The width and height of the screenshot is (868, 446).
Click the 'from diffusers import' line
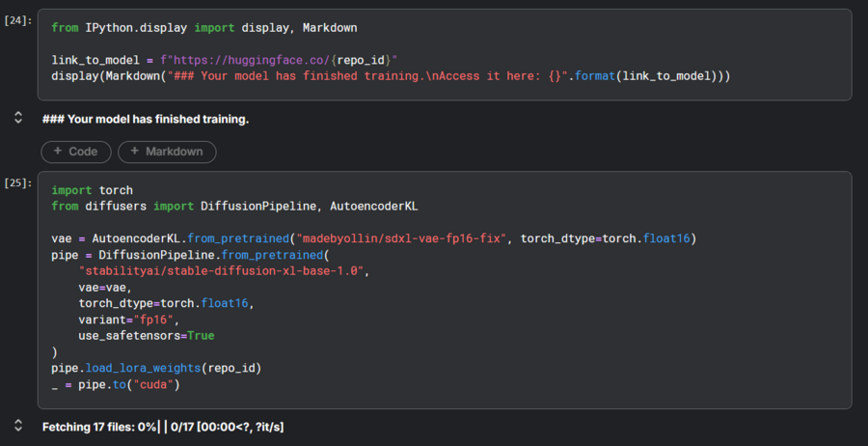(x=234, y=207)
